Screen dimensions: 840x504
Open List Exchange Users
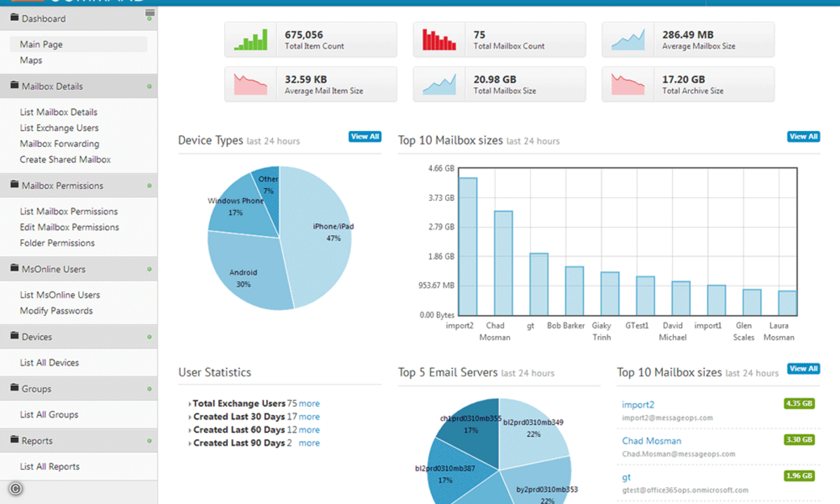59,128
